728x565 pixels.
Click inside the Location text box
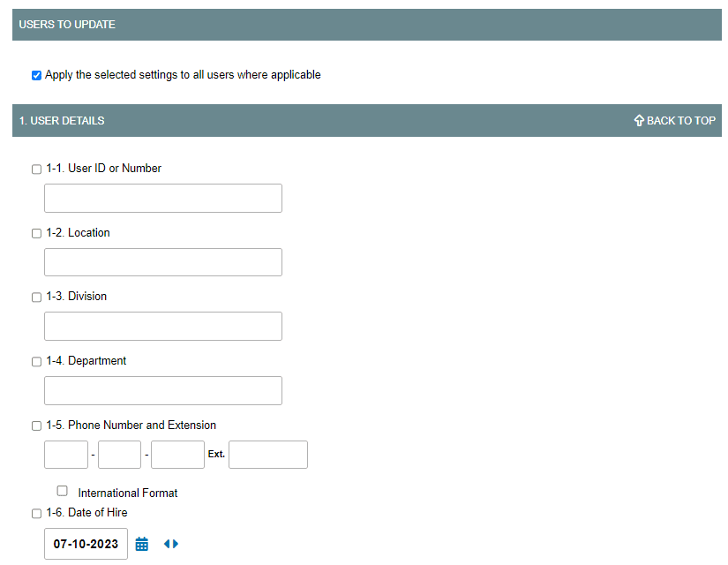(162, 262)
